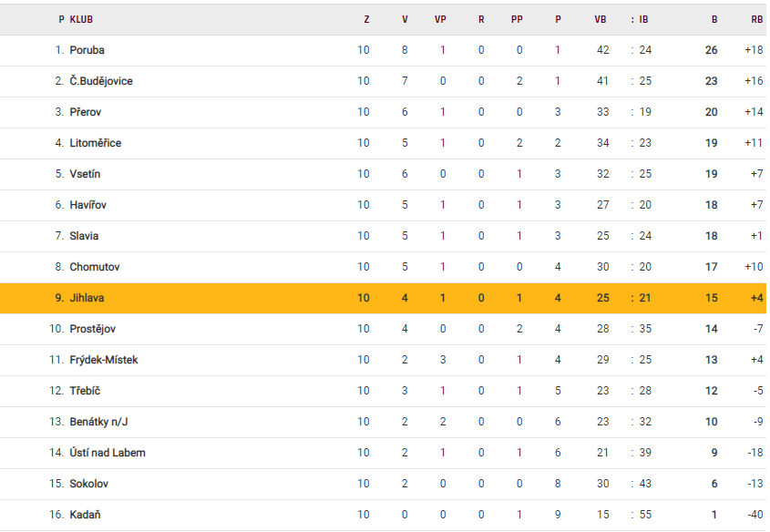Click Třebíč in the standings
The width and height of the screenshot is (770, 532).
point(85,391)
